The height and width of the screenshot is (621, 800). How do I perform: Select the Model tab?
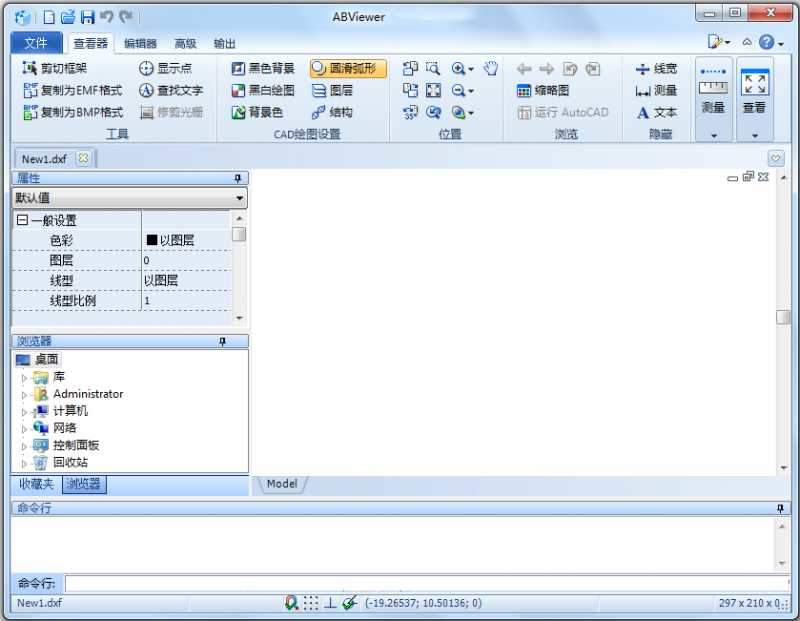pyautogui.click(x=282, y=484)
